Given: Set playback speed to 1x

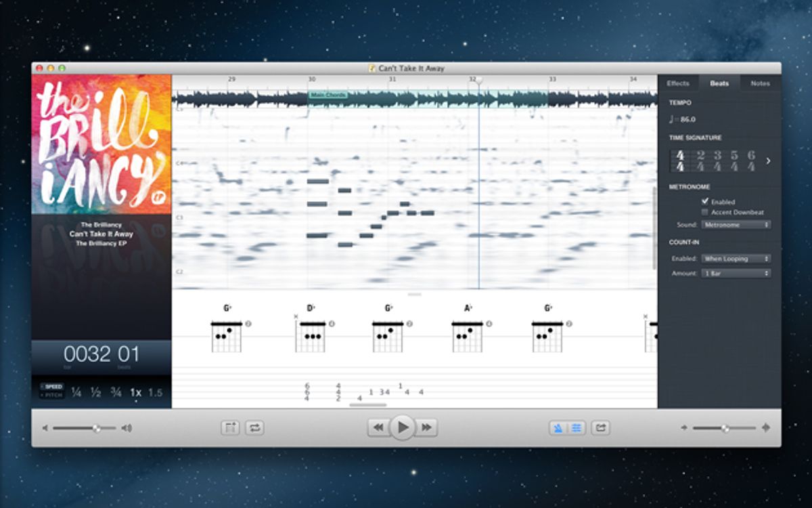Looking at the screenshot, I should tap(136, 392).
